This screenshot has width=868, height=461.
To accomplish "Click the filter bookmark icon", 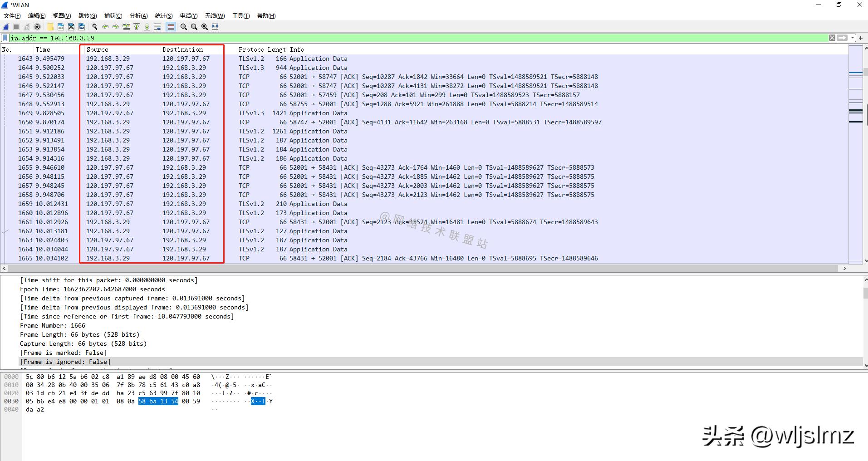I will pyautogui.click(x=5, y=38).
